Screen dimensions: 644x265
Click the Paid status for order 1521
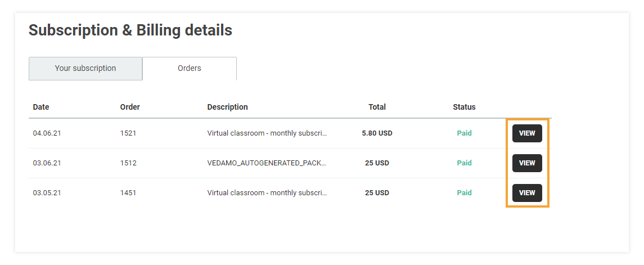tap(464, 133)
